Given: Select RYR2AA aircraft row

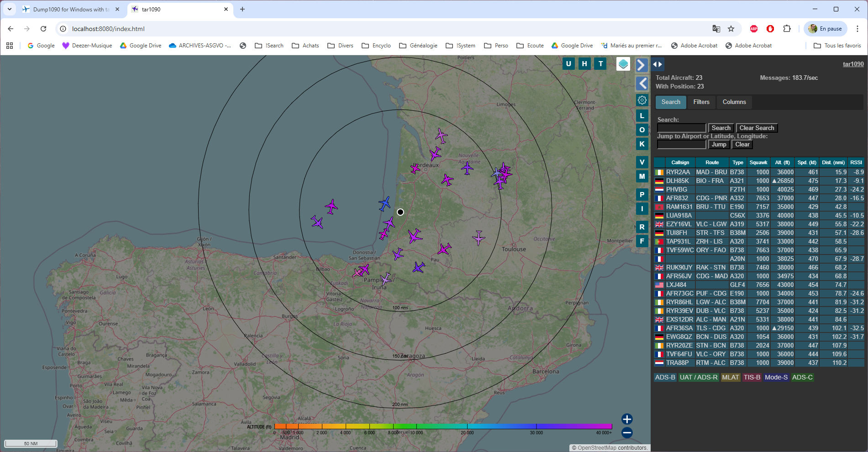Looking at the screenshot, I should point(759,172).
